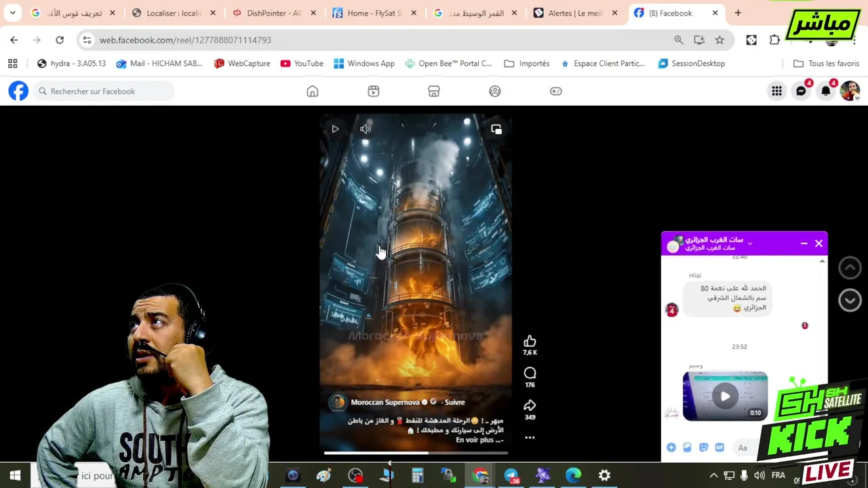
Task: Open the reel's three-dot options menu
Action: (x=530, y=438)
